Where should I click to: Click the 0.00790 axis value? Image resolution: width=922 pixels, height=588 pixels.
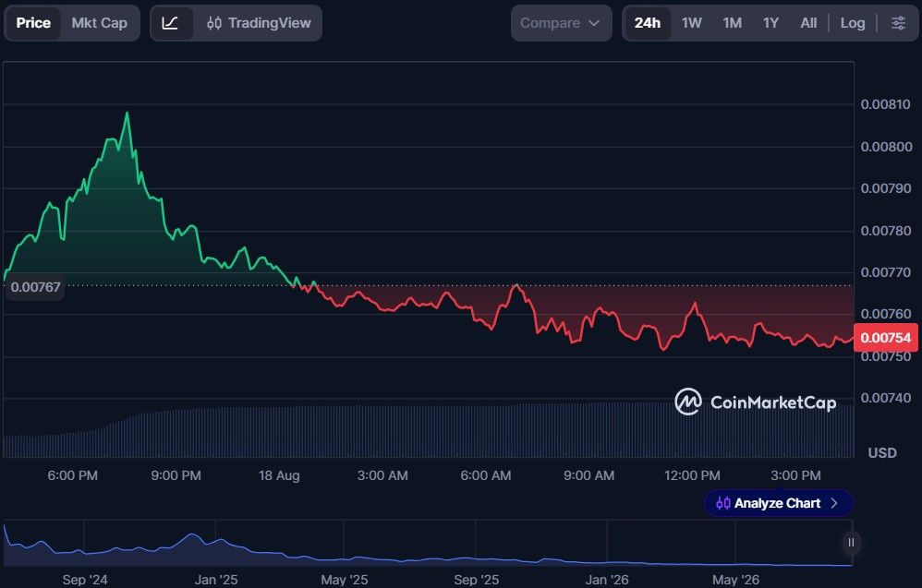[x=886, y=188]
